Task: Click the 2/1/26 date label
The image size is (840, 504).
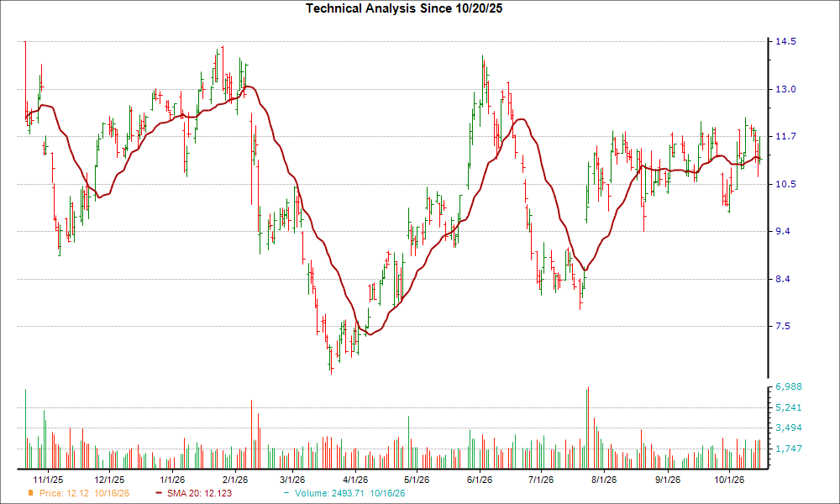Action: [x=234, y=480]
